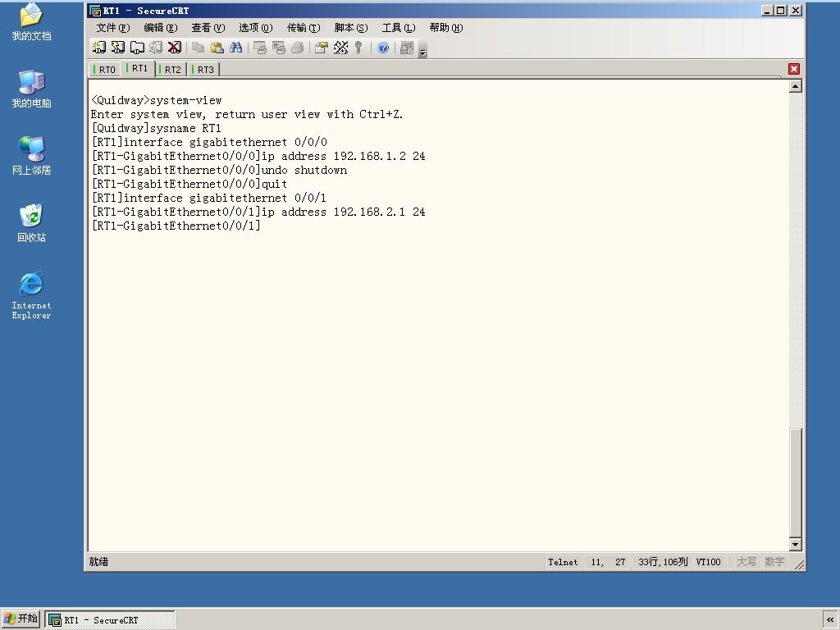
Task: Click the Public Key key icon
Action: coord(358,48)
